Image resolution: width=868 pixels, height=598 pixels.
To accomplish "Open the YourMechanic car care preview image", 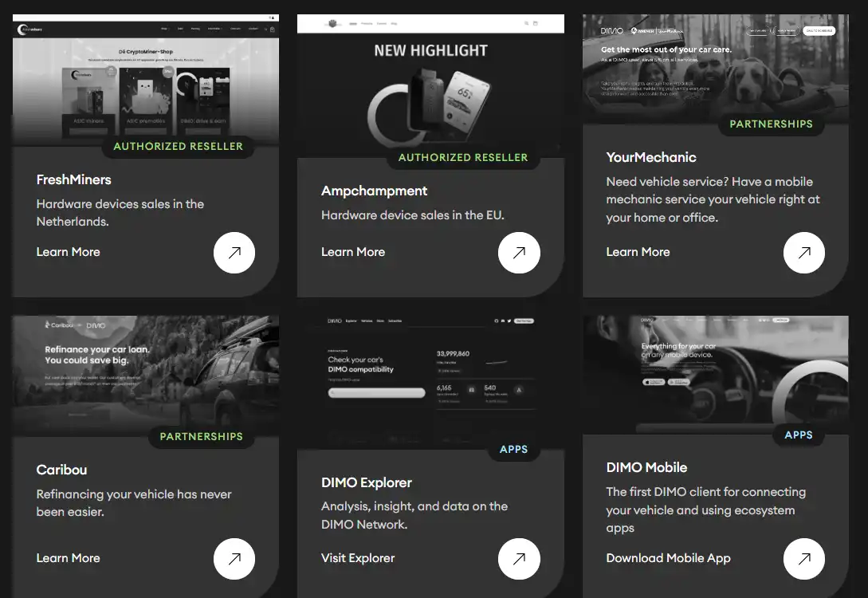I will pos(715,69).
